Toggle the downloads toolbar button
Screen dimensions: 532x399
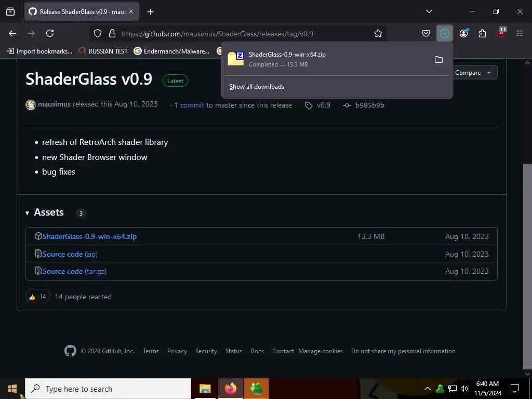pyautogui.click(x=445, y=33)
